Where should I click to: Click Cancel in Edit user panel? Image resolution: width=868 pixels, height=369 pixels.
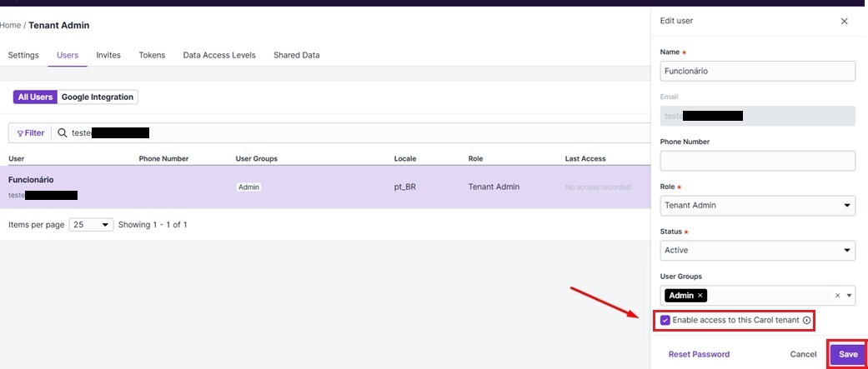803,355
